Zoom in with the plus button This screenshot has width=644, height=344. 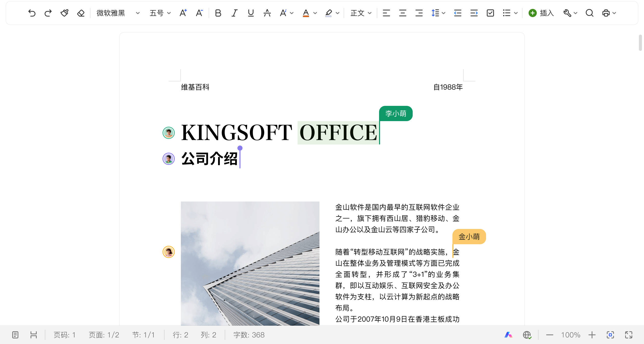point(592,335)
